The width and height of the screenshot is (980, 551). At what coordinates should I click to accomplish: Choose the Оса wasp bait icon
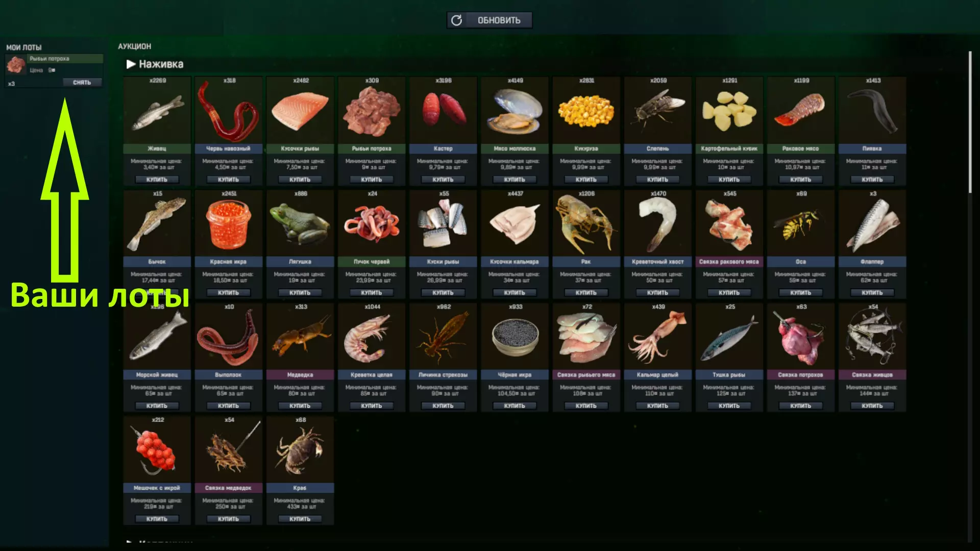coord(800,224)
